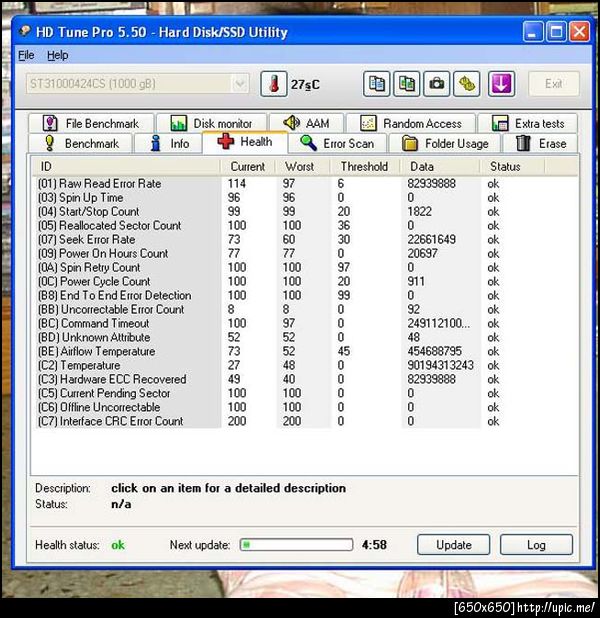The height and width of the screenshot is (618, 600).
Task: Select the Airflow Temperature row
Action: pos(304,351)
